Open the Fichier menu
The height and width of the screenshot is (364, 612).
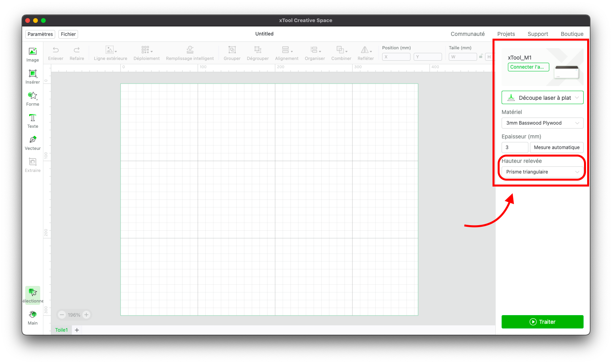point(68,34)
